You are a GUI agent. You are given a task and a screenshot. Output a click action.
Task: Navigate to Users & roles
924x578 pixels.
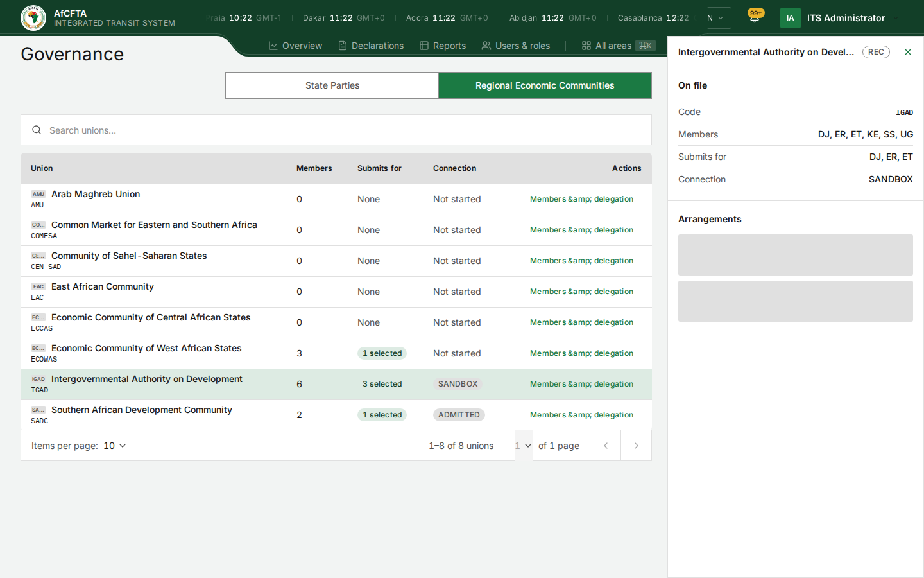pos(516,46)
